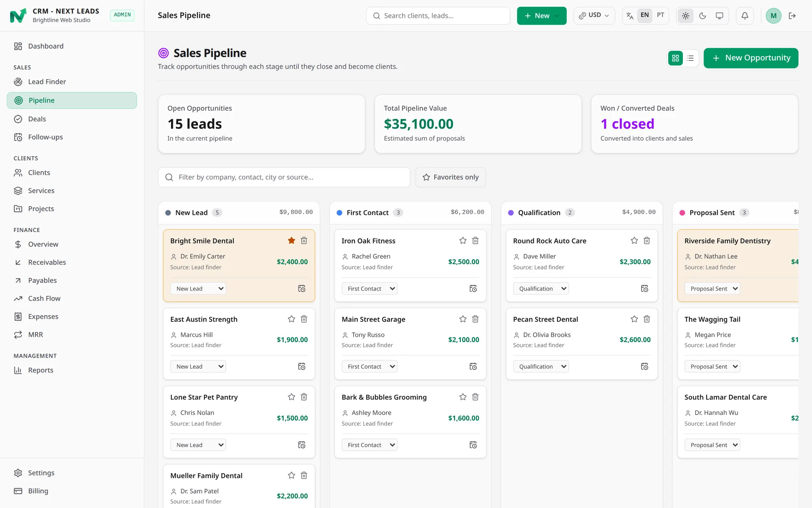Switch to dark theme moon icon
This screenshot has width=812, height=508.
(702, 16)
